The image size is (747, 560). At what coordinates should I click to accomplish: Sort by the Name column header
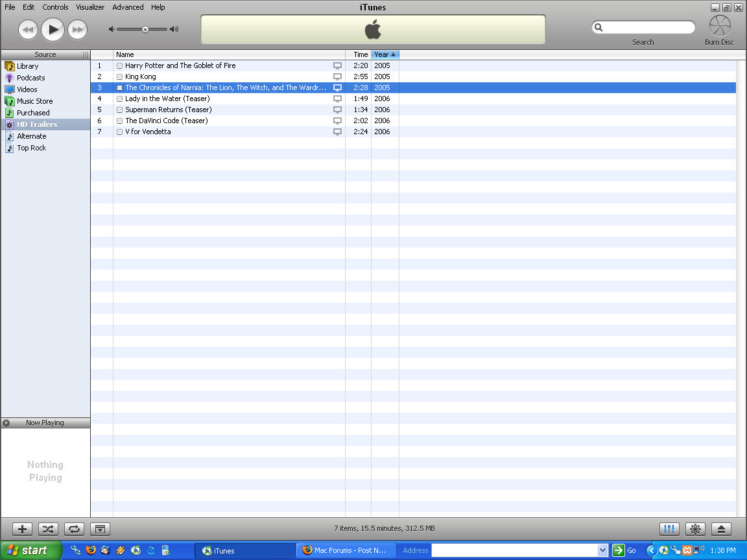click(x=229, y=54)
